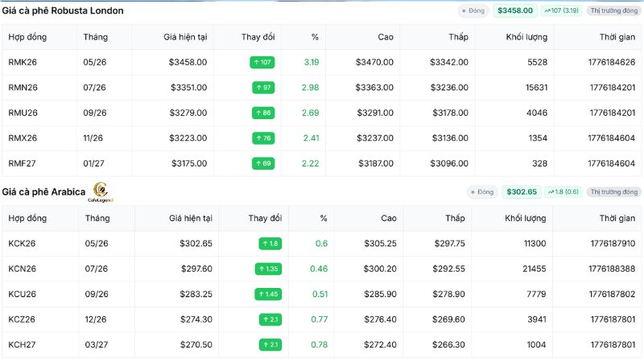Click the +1.8 change badge for KCK26
Screen dimensions: 644x362
pos(270,244)
